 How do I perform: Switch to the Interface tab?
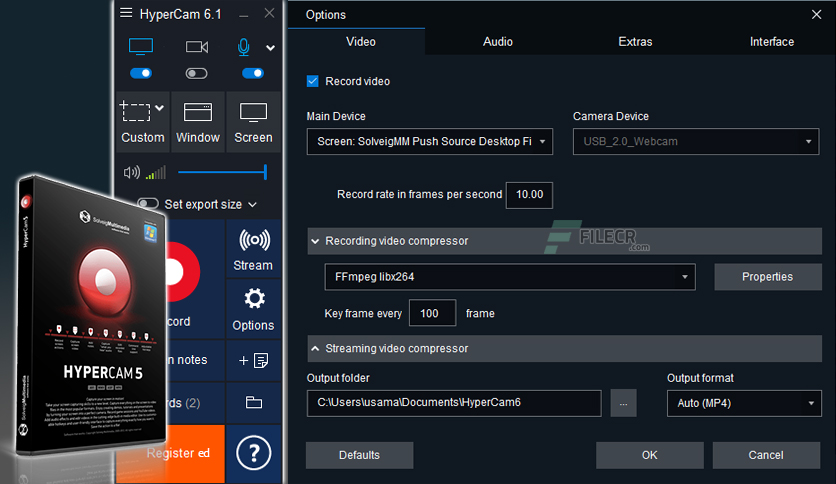[x=771, y=42]
